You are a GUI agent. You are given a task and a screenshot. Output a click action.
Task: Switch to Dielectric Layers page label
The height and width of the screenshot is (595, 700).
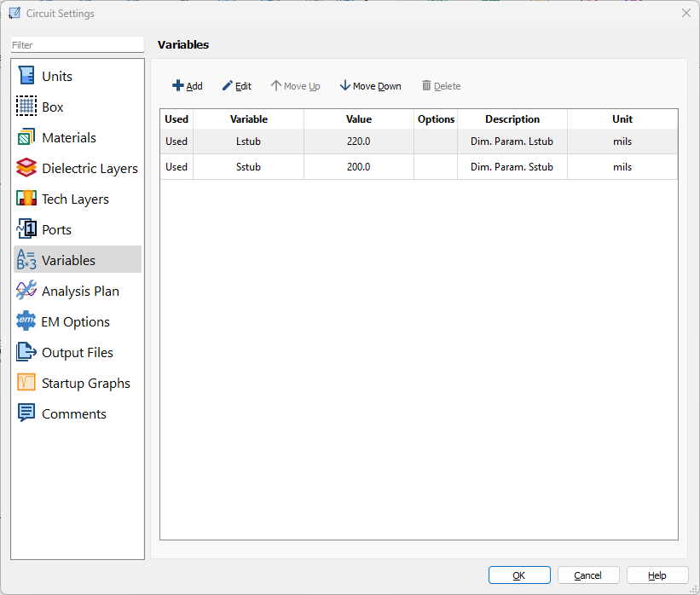pos(90,169)
